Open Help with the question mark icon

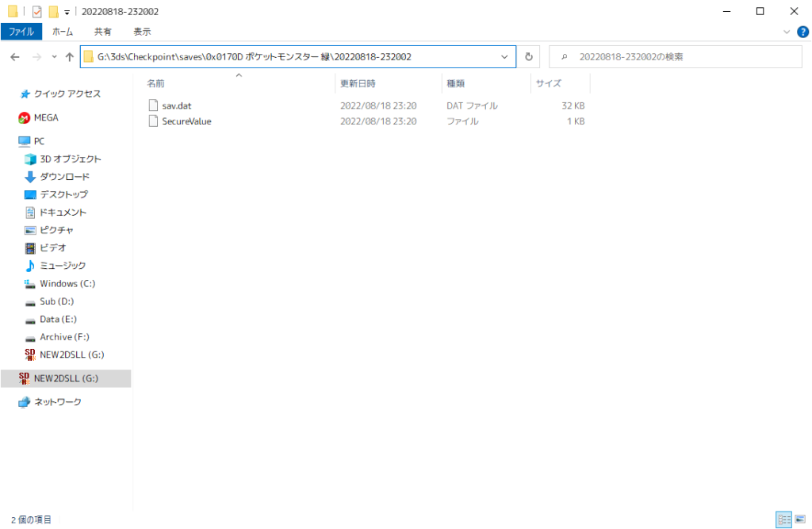click(802, 32)
